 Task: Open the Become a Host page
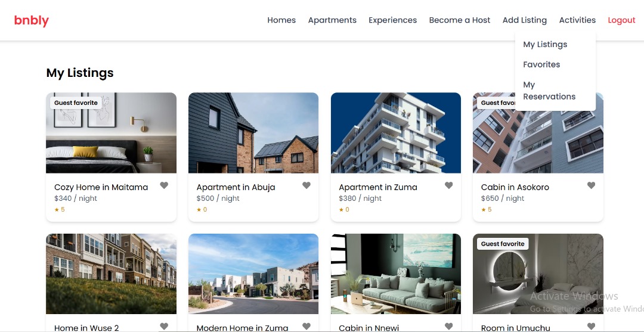point(460,20)
